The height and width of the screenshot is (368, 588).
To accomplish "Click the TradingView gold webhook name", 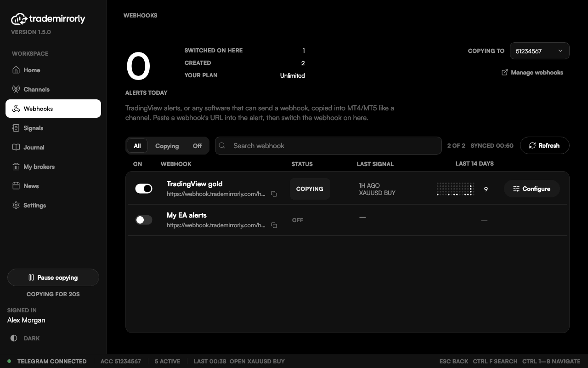I will [194, 184].
